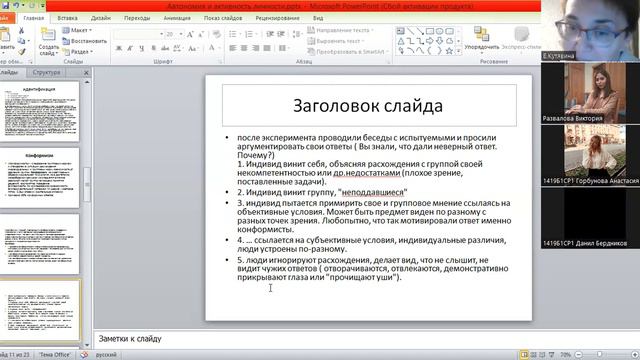Click the русский language status indicator
The height and width of the screenshot is (360, 640).
106,355
